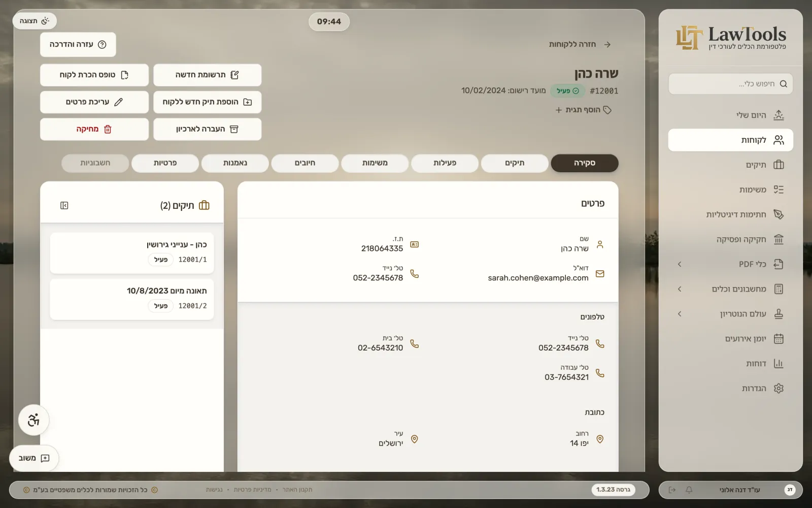
Task: Click the מדיניות פרטיות footer link
Action: click(x=252, y=490)
